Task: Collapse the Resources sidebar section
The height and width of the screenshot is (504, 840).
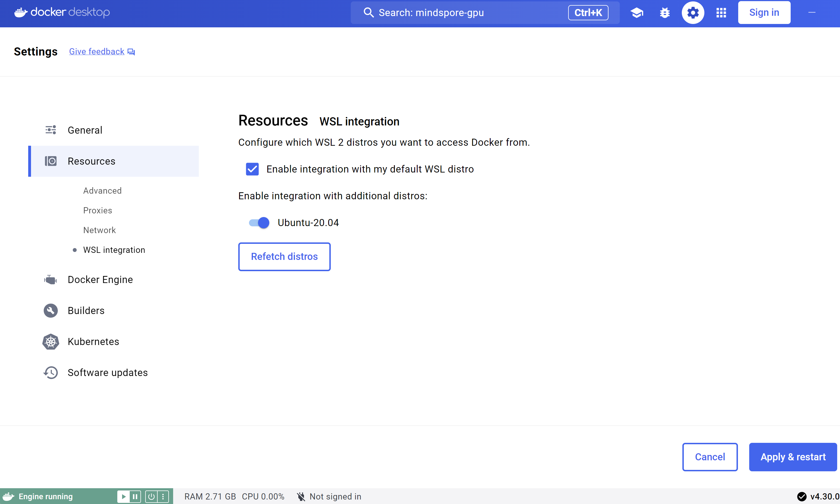Action: click(x=91, y=161)
